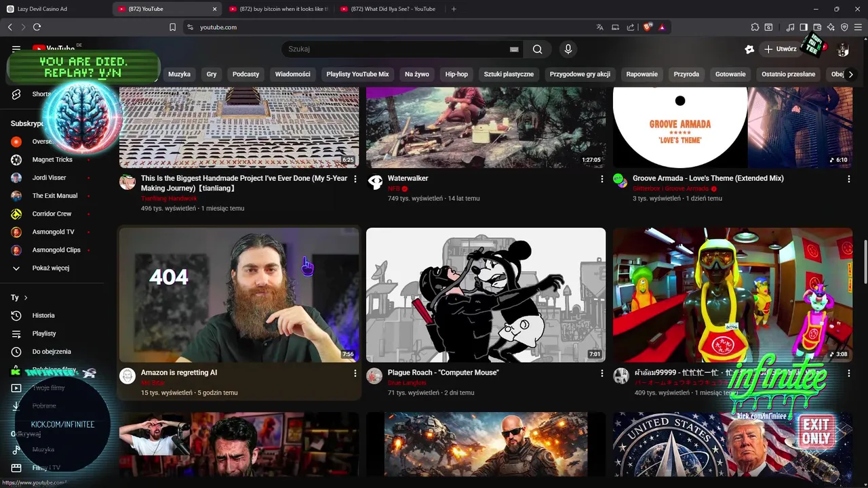Viewport: 868px width, 488px height.
Task: Open options menu for Plague Roach video
Action: coord(601,373)
